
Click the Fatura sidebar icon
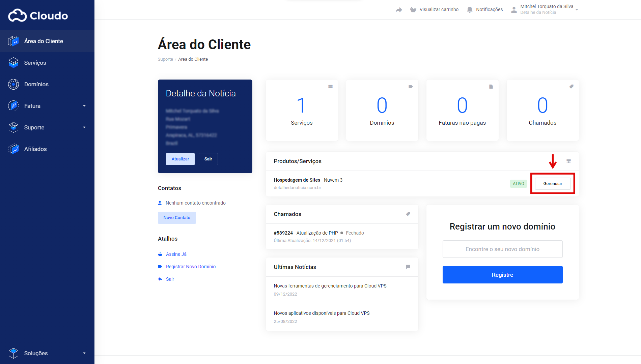pyautogui.click(x=13, y=106)
